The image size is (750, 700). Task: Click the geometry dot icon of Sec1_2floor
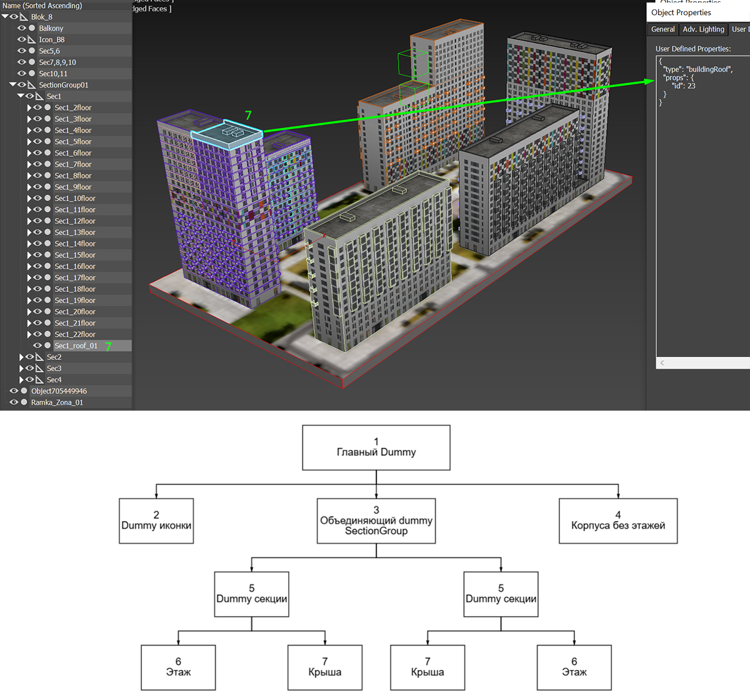pos(47,107)
